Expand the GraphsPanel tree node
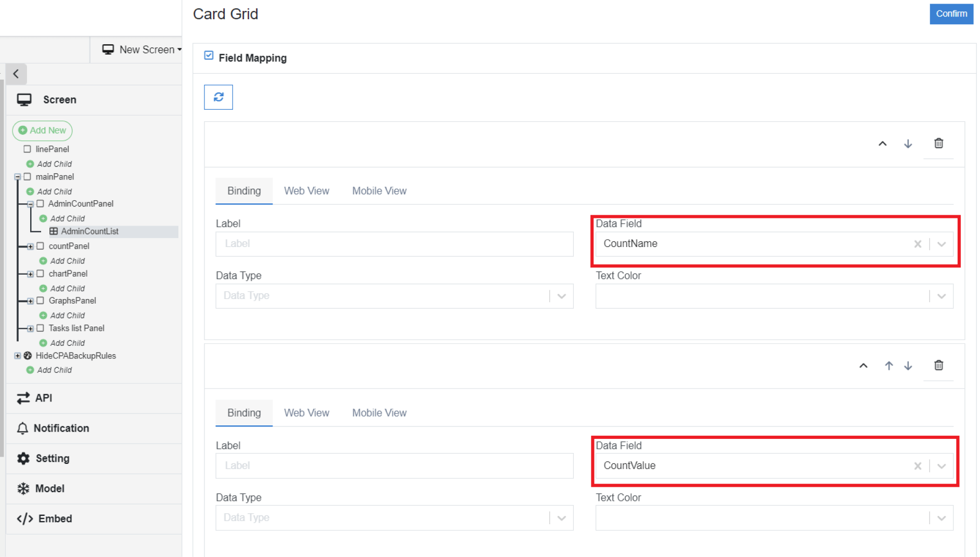Viewport: 980px width, 557px height. [x=31, y=301]
